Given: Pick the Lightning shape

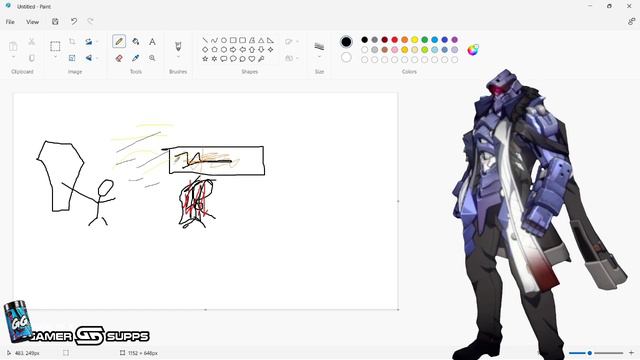Looking at the screenshot, I should pyautogui.click(x=261, y=59).
